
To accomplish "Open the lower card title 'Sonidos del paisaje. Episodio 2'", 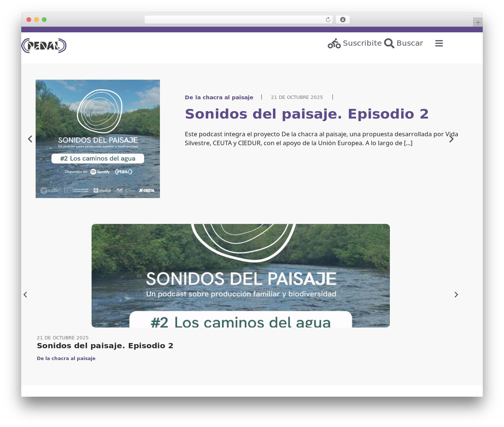I will click(105, 346).
